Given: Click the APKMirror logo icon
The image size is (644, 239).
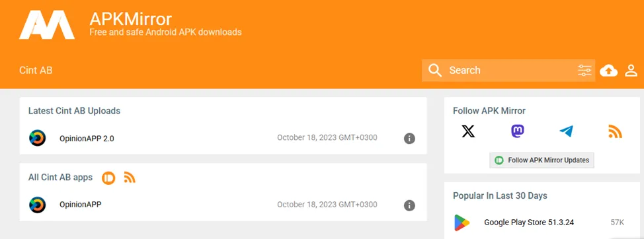Looking at the screenshot, I should point(47,25).
